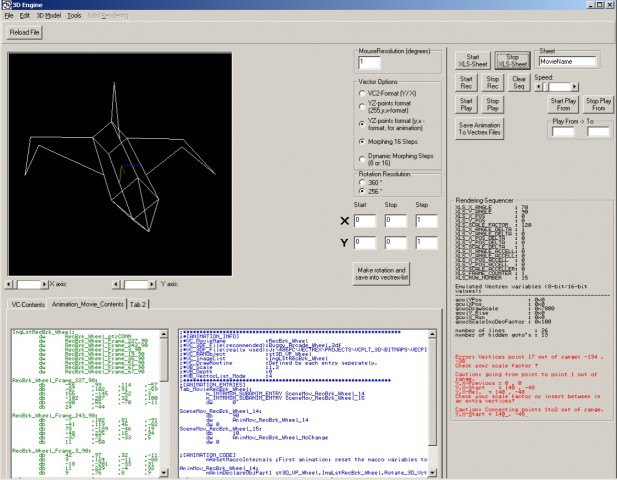
Task: Click the Stop XLS-Sheet button
Action: point(512,61)
